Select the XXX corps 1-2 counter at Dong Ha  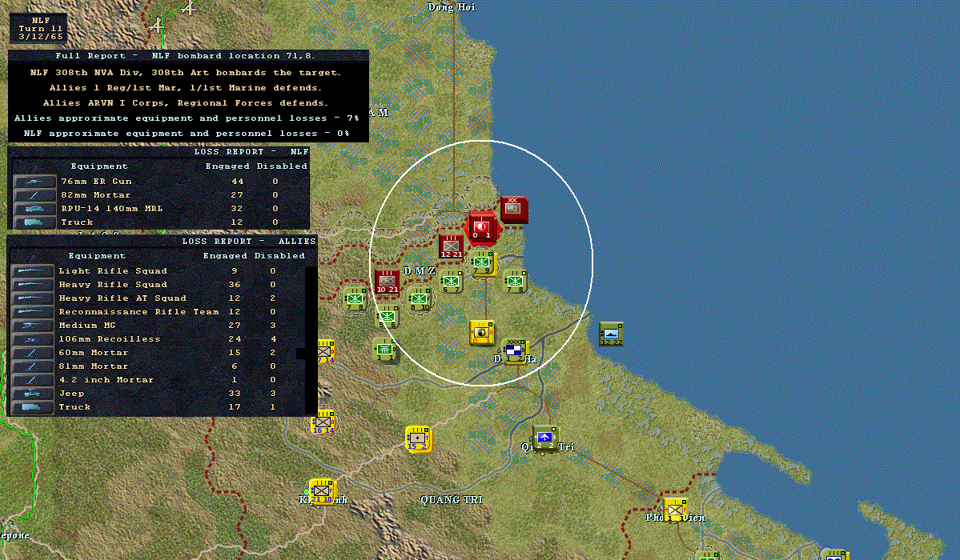[x=514, y=350]
